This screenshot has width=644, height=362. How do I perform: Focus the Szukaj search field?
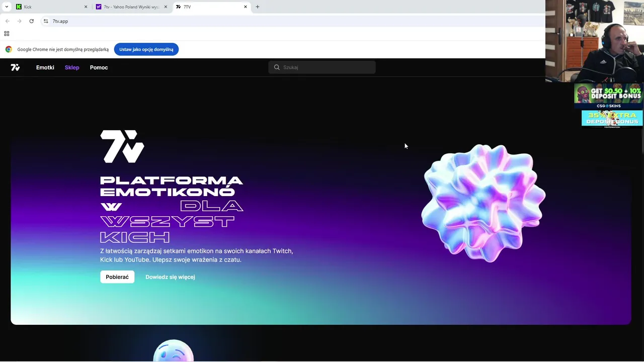322,67
